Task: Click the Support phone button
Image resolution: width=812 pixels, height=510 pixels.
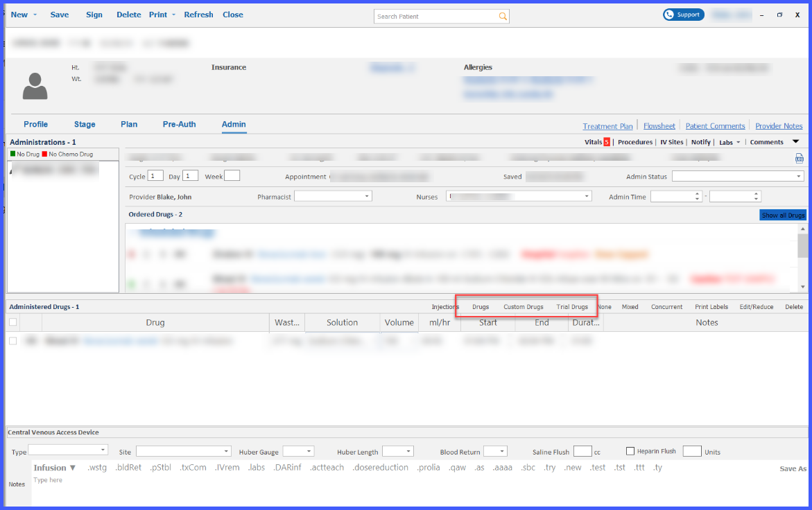Action: pyautogui.click(x=684, y=15)
